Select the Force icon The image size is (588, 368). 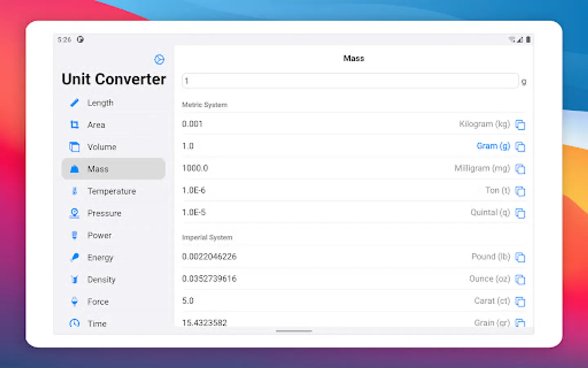coord(74,301)
